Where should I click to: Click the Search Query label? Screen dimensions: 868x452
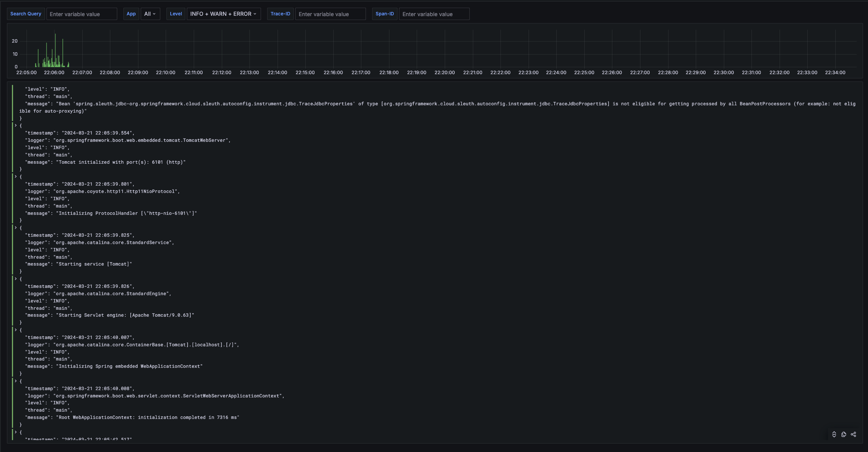point(26,14)
